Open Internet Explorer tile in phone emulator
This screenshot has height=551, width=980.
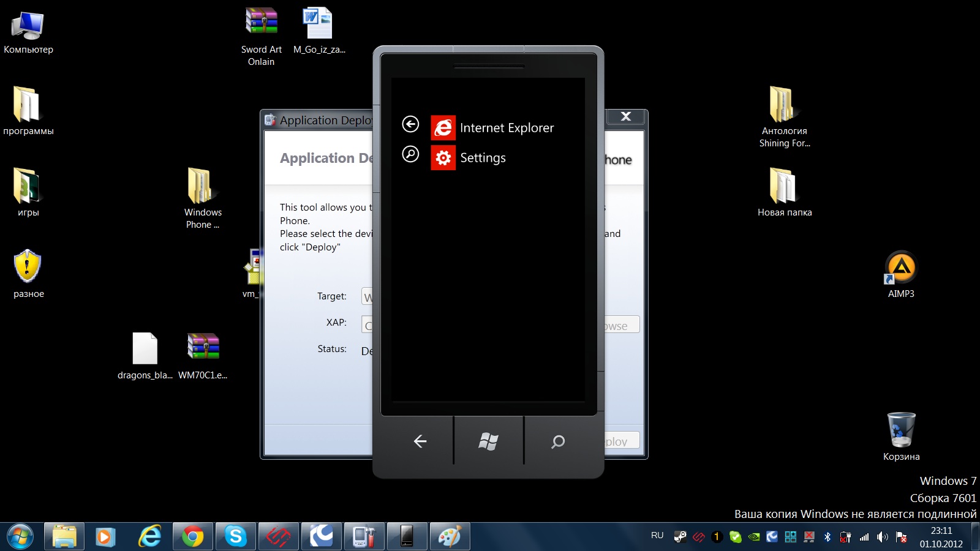pos(492,128)
